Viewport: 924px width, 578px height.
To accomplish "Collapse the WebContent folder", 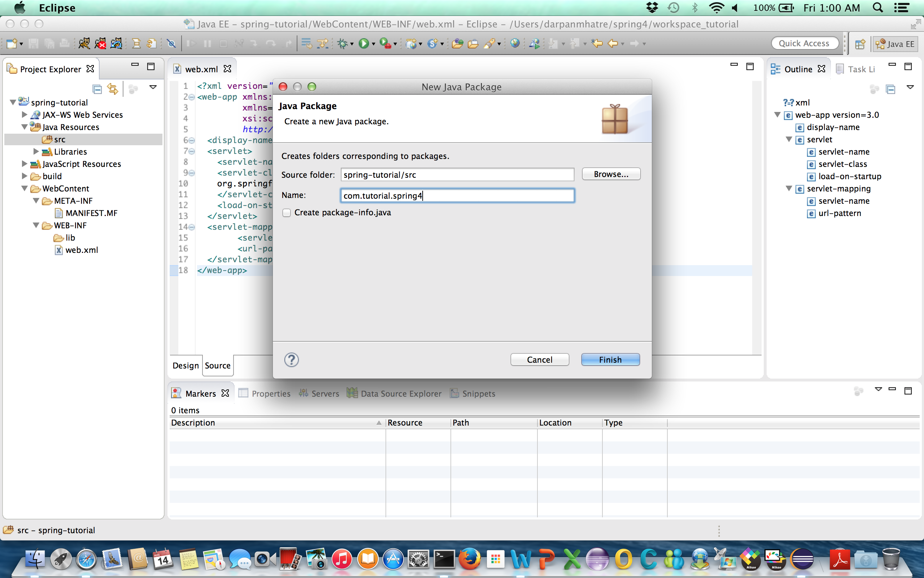I will [25, 189].
